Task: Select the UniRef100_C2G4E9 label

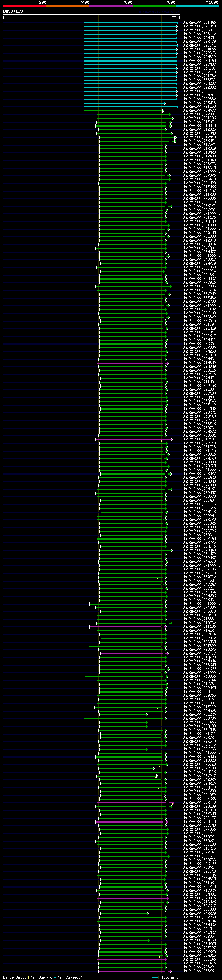Action: (199, 180)
